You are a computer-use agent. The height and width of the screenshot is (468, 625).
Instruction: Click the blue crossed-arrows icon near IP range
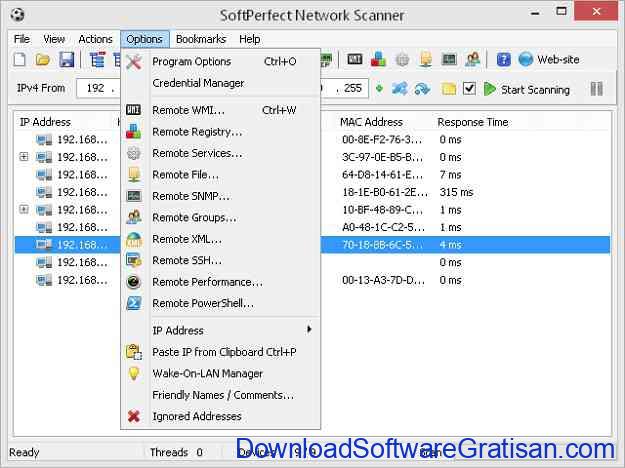click(399, 88)
